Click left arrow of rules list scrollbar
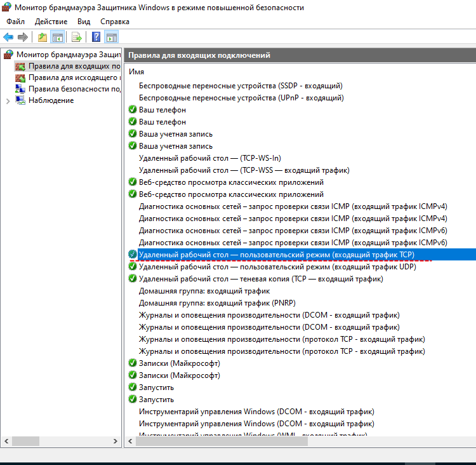Image resolution: width=476 pixels, height=465 pixels. tap(130, 441)
